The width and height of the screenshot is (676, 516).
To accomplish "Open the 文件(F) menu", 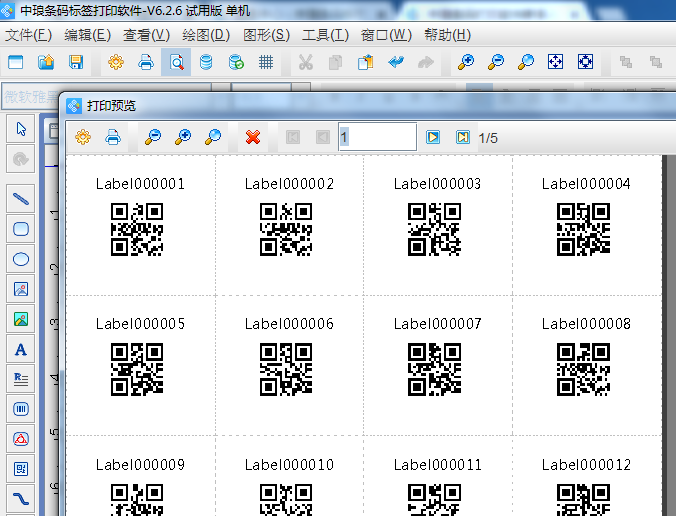I will [x=28, y=35].
